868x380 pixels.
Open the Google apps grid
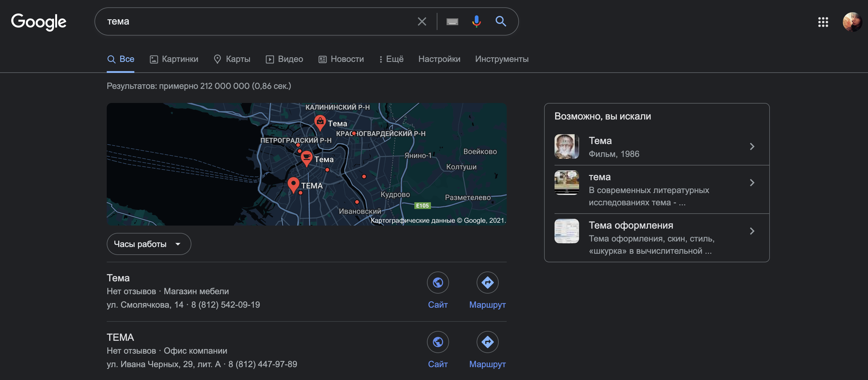(x=823, y=22)
